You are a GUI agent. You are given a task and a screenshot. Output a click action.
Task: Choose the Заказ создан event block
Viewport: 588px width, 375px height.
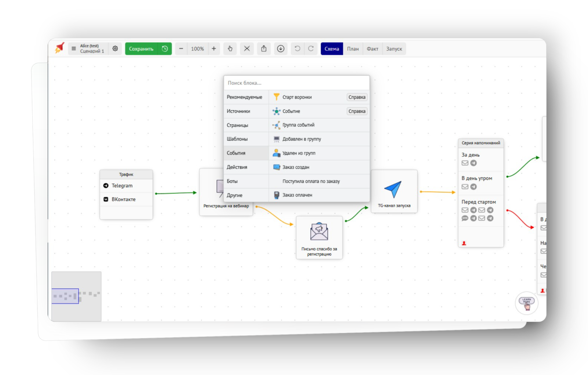296,167
